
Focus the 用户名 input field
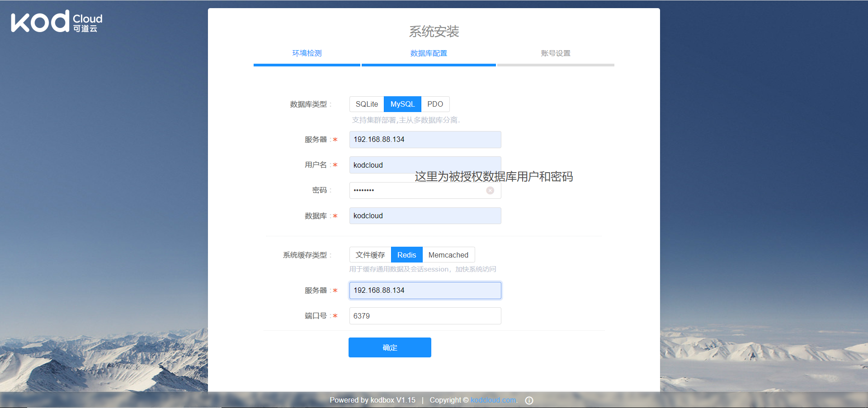[425, 165]
